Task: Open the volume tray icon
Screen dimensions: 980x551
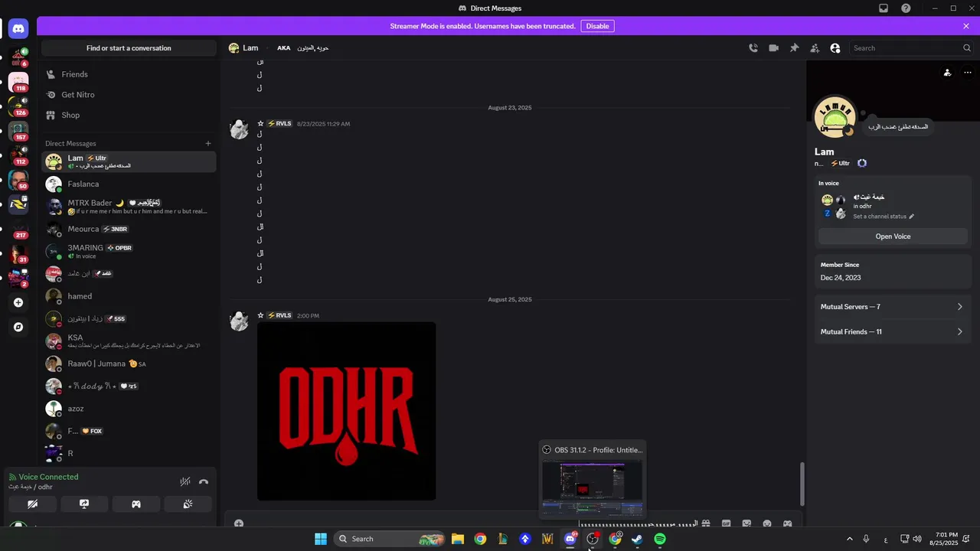Action: click(919, 539)
